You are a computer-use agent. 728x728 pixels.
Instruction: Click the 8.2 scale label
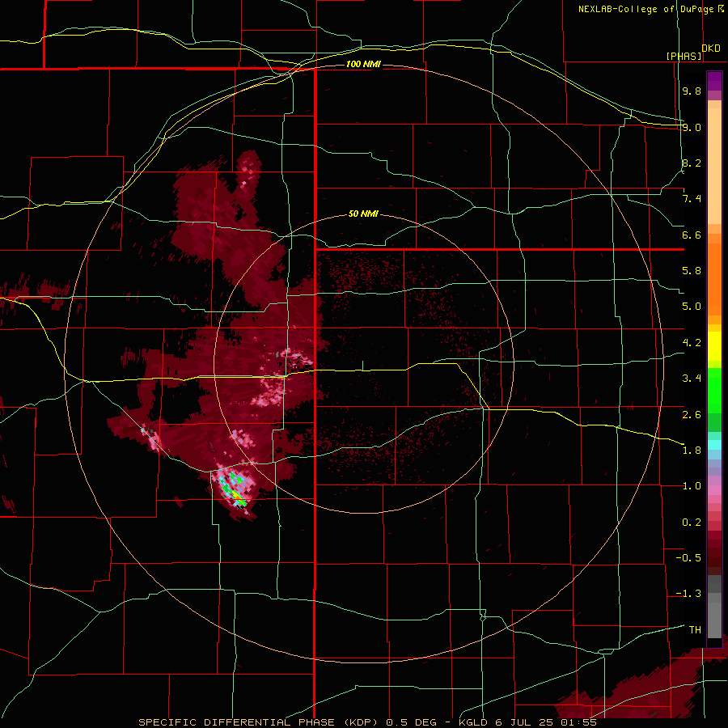click(x=692, y=163)
